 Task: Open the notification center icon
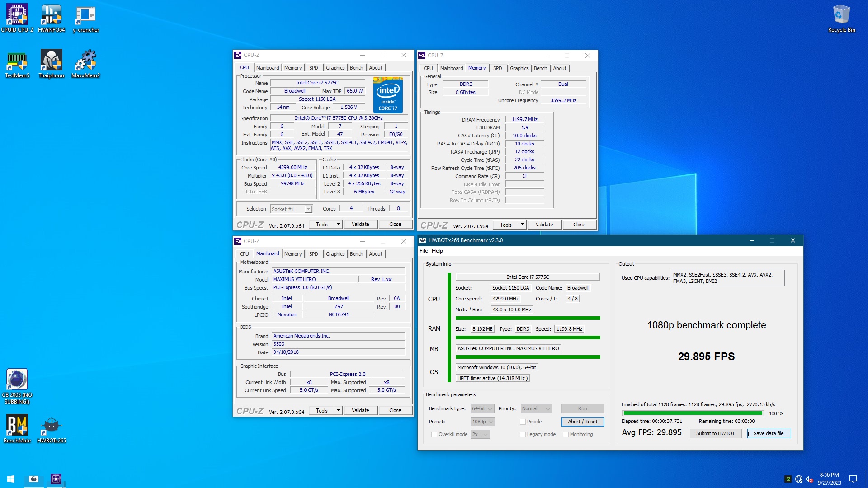pyautogui.click(x=853, y=479)
